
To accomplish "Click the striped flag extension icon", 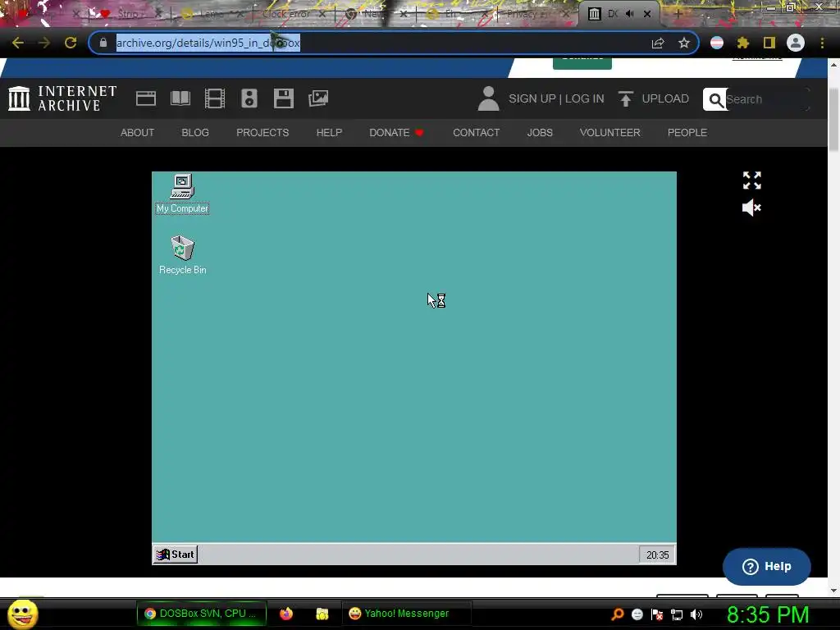I will 717,43.
